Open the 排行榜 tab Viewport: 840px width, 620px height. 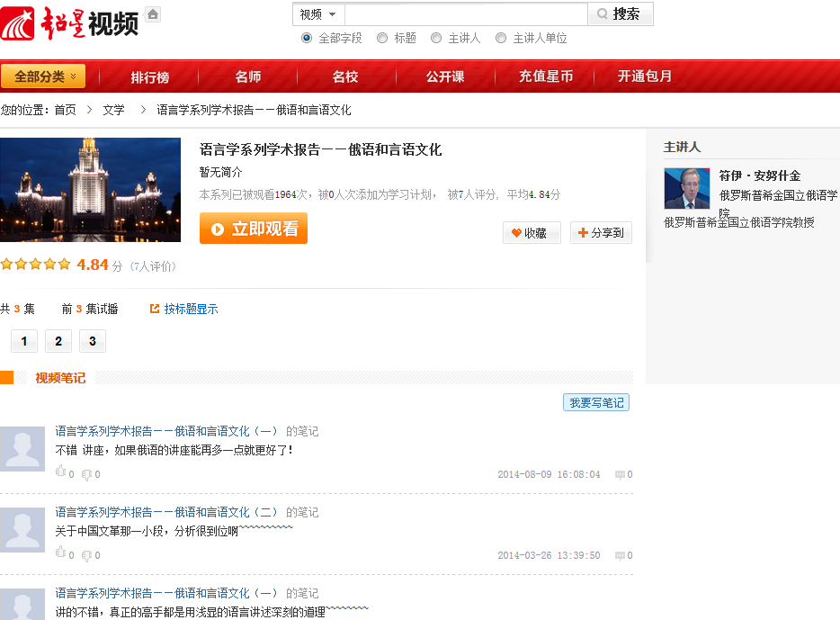tap(149, 76)
